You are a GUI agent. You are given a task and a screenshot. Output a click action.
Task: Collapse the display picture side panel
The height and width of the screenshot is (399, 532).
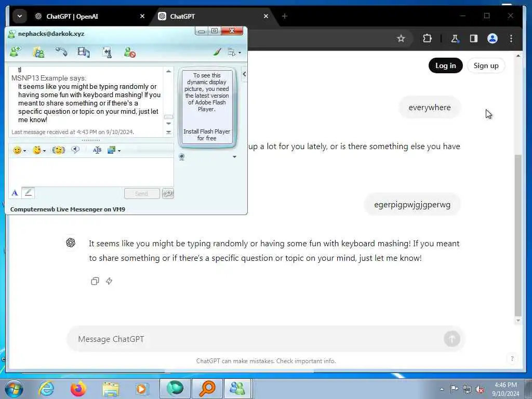[244, 74]
